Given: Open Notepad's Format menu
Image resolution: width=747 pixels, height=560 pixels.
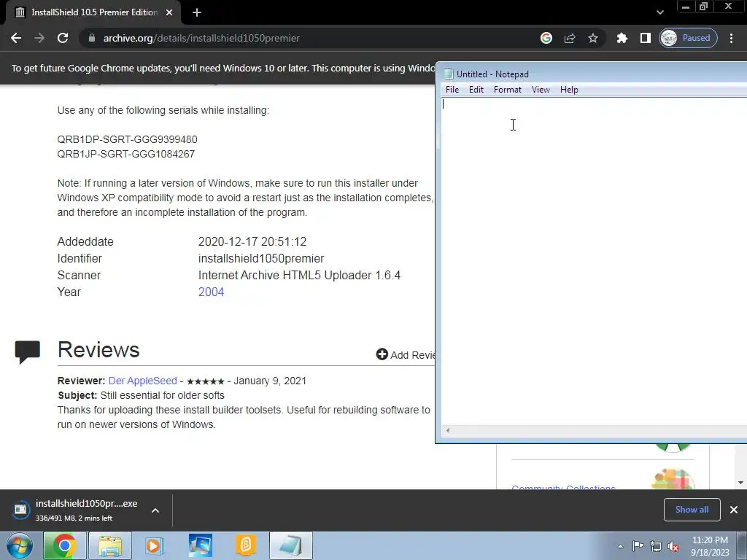Looking at the screenshot, I should (508, 90).
